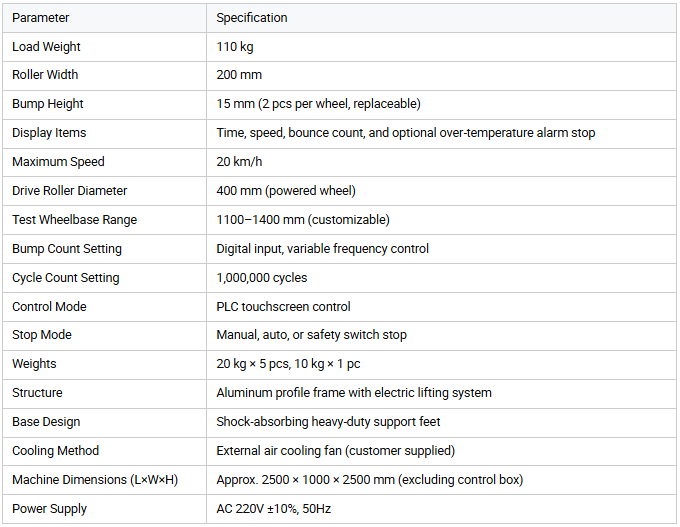Click the Display Items specification text
The width and height of the screenshot is (680, 527).
click(405, 133)
